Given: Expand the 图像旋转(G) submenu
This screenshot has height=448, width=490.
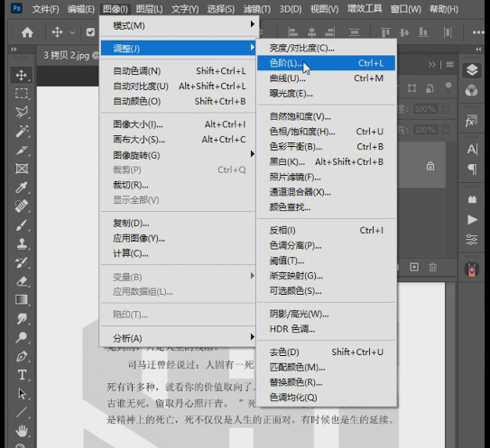Looking at the screenshot, I should pyautogui.click(x=179, y=155).
